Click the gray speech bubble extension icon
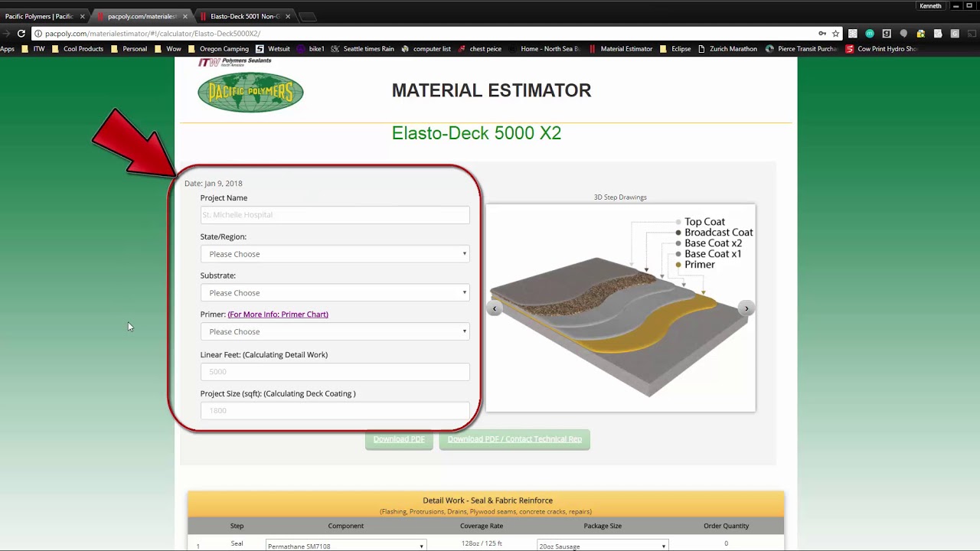Image resolution: width=980 pixels, height=551 pixels. (x=903, y=34)
